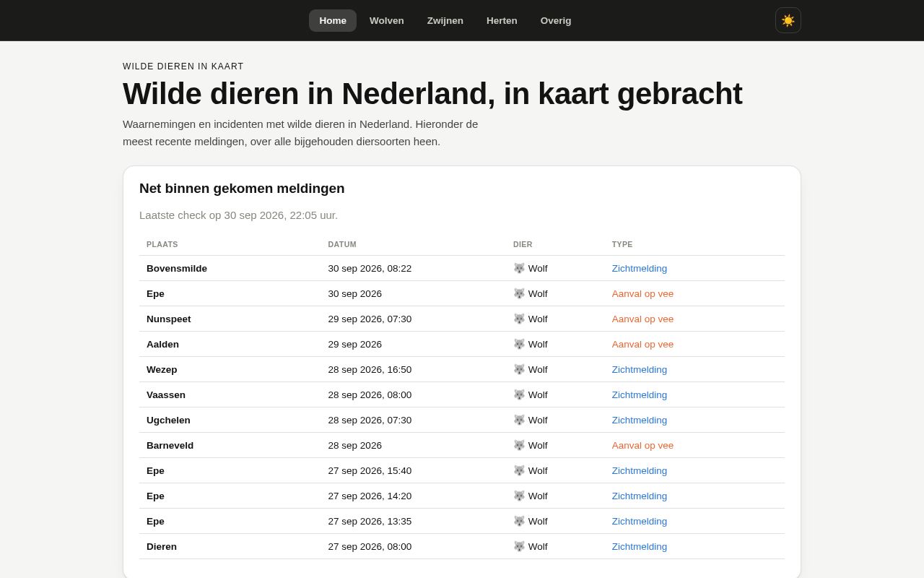
Task: Select the Overig tab
Action: [556, 20]
